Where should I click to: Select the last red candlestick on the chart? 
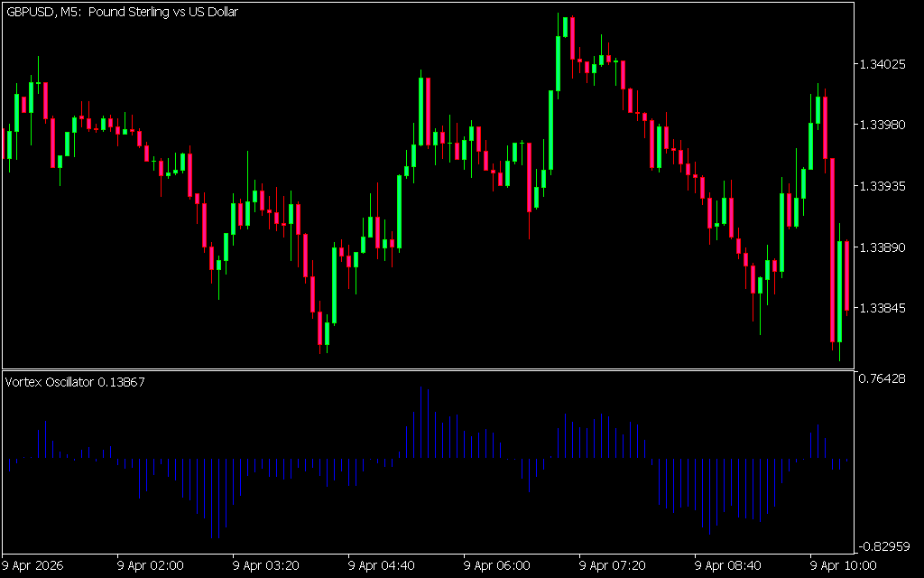(846, 275)
